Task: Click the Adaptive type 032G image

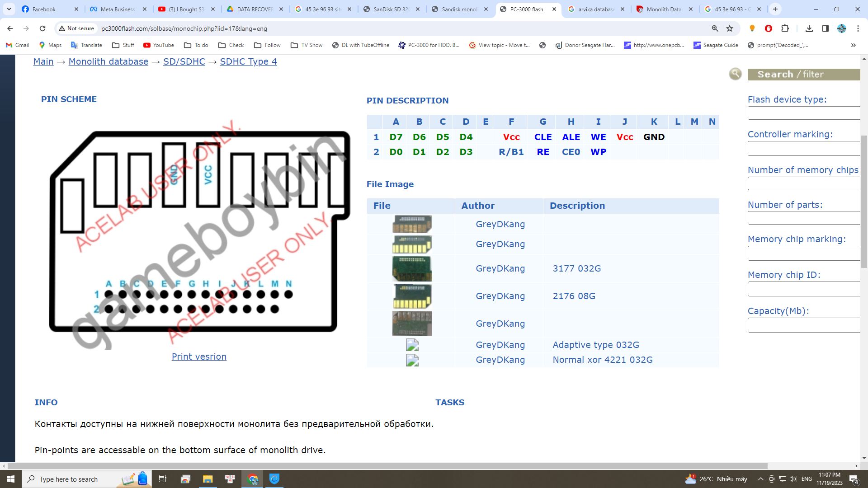Action: [x=412, y=345]
